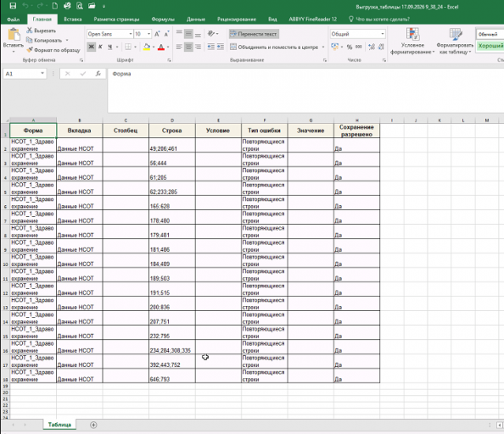Toggle Italic (К) formatting
Viewport: 504px width, 434px height.
point(100,47)
